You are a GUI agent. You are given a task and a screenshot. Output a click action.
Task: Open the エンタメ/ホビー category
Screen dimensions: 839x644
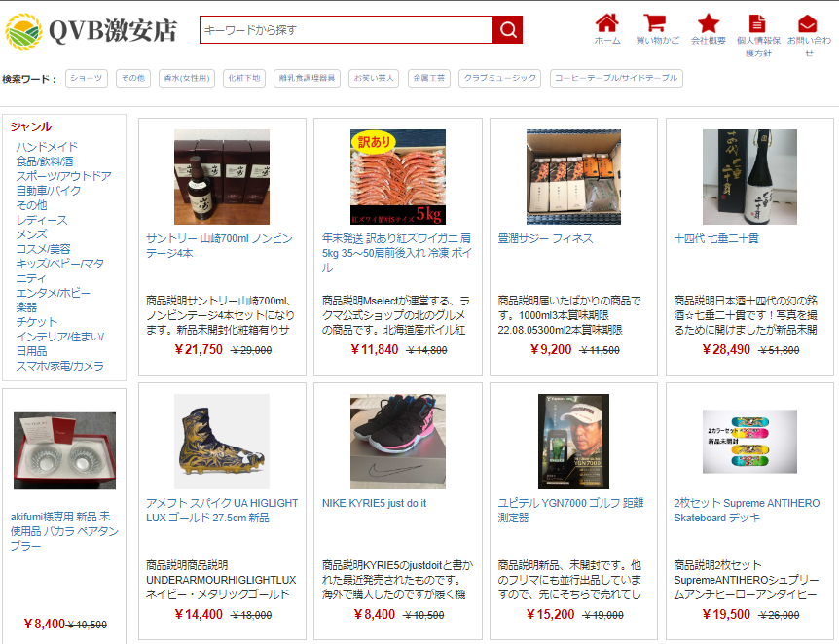point(53,293)
